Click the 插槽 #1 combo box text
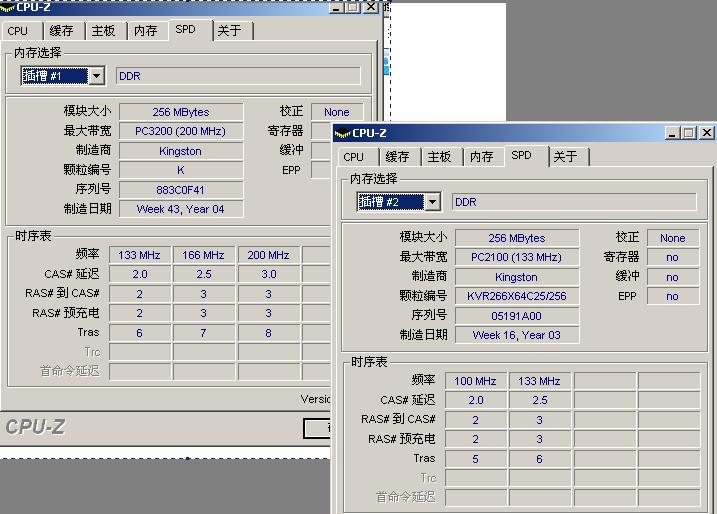717x514 pixels. click(55, 75)
